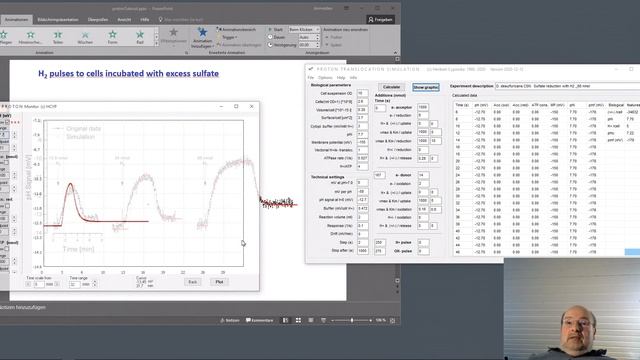Click fit slide to window icon
The height and width of the screenshot is (360, 640).
coord(393,321)
